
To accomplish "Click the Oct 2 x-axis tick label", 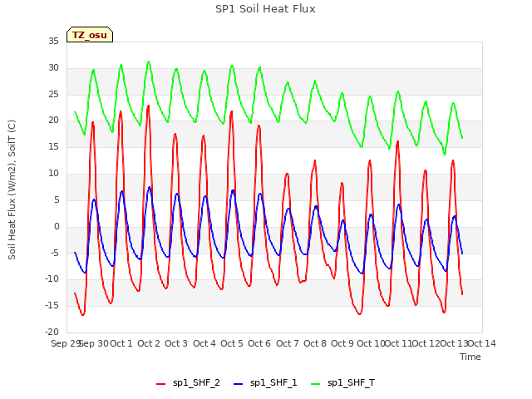I will coord(149,343).
